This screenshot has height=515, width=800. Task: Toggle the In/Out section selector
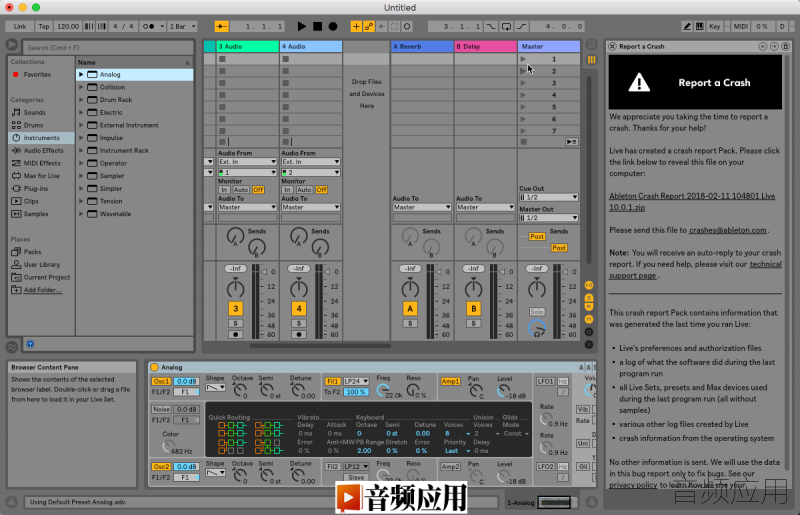[x=589, y=285]
